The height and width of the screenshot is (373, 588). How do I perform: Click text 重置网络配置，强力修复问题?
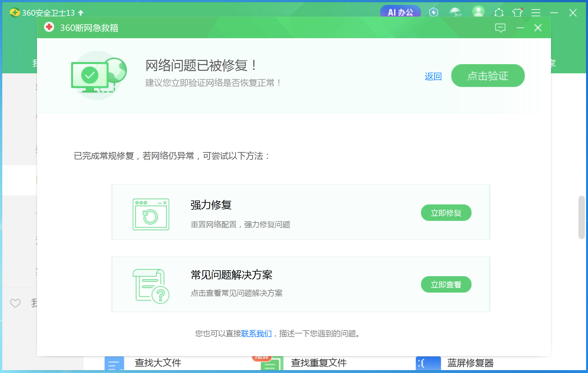pyautogui.click(x=240, y=225)
